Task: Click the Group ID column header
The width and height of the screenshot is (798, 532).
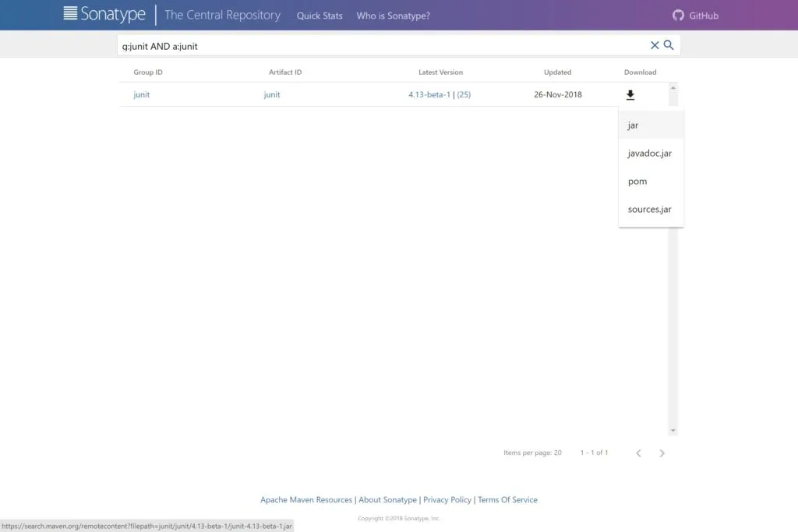Action: click(x=148, y=72)
